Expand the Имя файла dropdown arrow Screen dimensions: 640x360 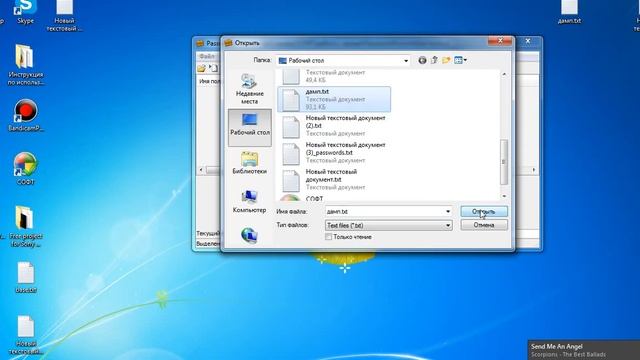[448, 211]
